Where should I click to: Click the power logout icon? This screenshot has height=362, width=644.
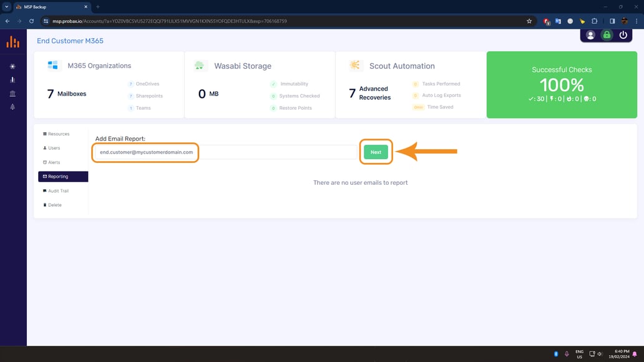[623, 35]
